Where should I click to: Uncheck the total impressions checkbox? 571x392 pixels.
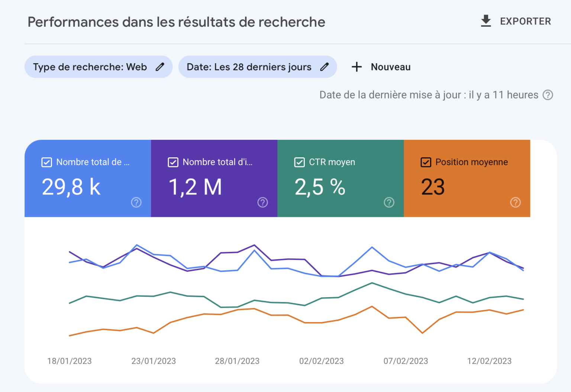[x=173, y=163]
